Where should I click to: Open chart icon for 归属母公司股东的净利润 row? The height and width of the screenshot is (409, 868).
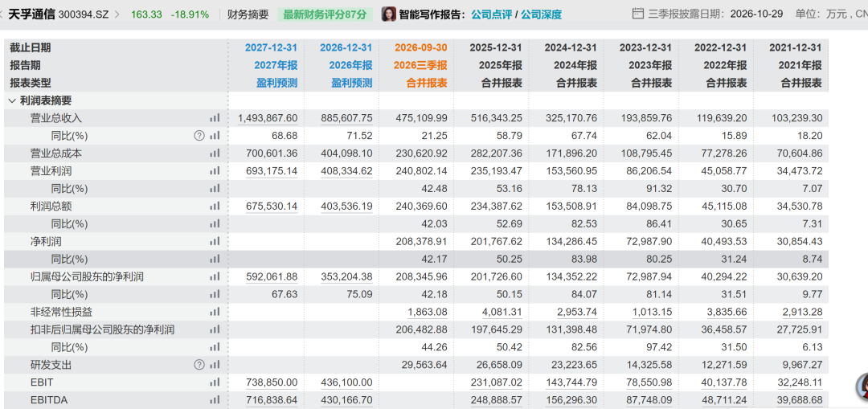click(x=215, y=276)
